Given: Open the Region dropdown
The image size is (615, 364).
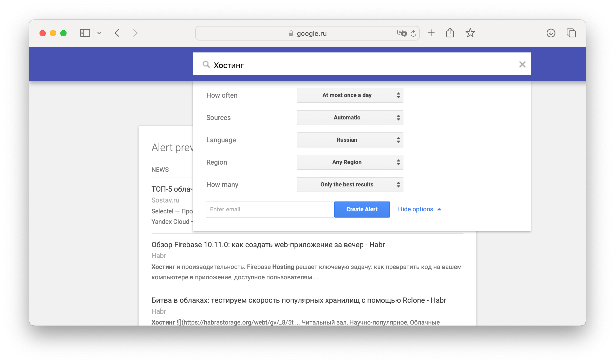Looking at the screenshot, I should pos(350,162).
